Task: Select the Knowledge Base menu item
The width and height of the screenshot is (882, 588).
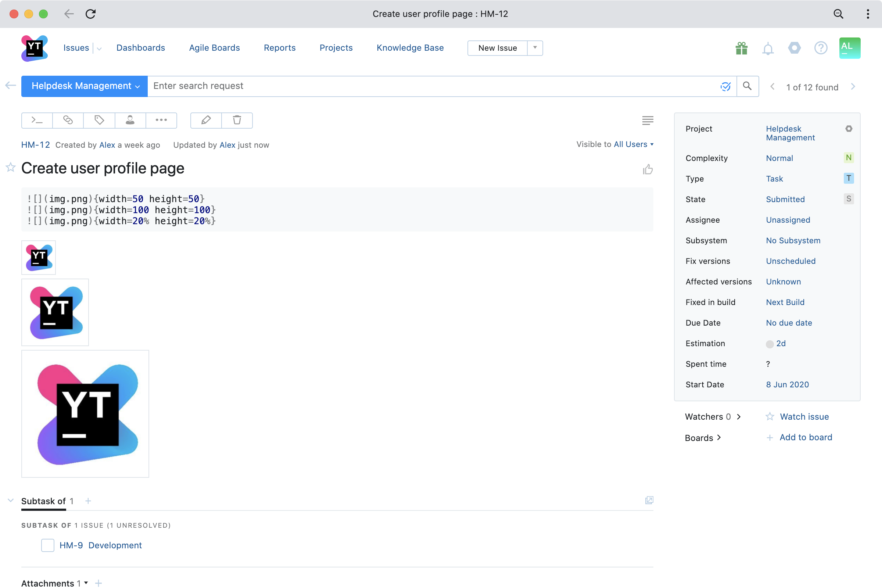Action: tap(410, 47)
